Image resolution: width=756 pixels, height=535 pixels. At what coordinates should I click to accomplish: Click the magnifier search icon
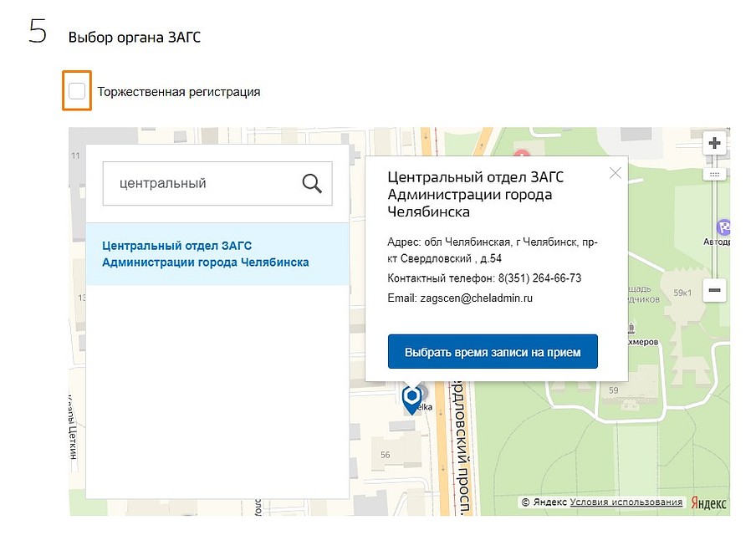[312, 184]
